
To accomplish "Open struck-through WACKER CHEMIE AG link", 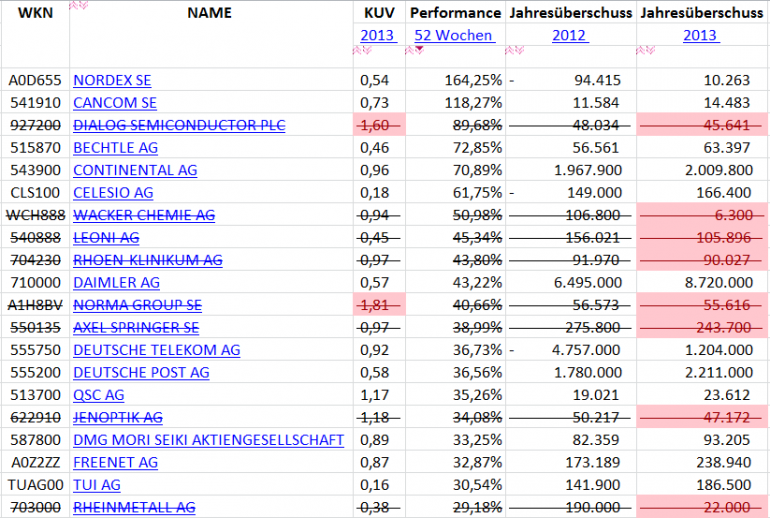I will click(x=144, y=215).
